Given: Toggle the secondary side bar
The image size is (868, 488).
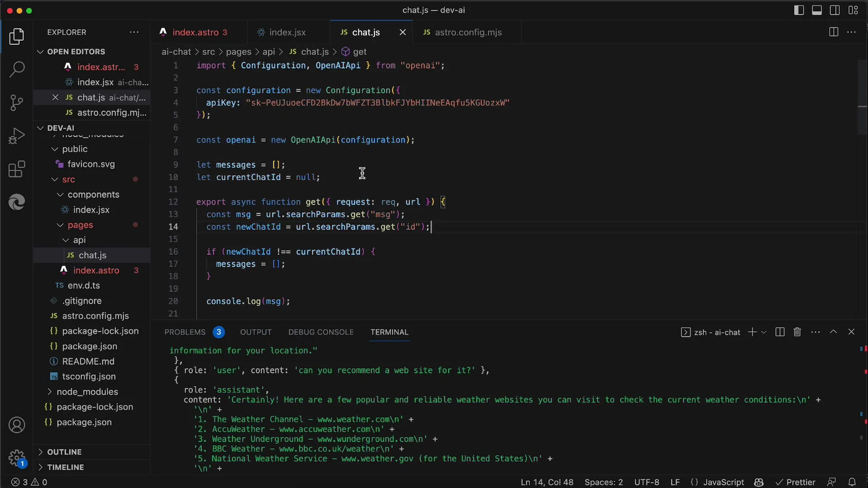Looking at the screenshot, I should tap(835, 10).
